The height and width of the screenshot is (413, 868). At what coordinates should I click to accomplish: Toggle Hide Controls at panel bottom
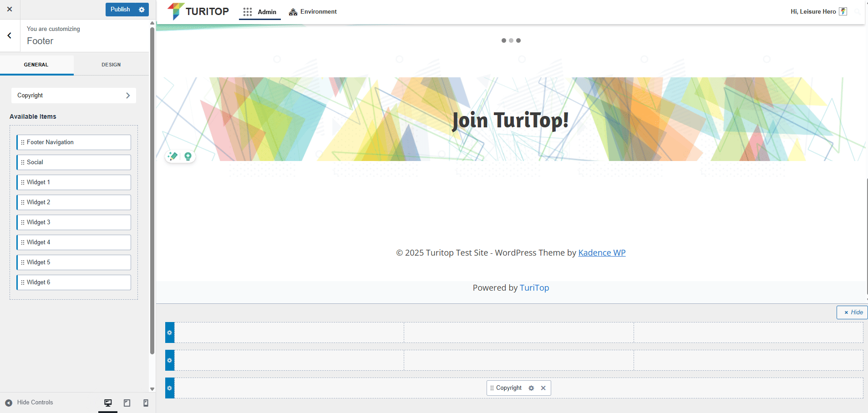point(29,403)
